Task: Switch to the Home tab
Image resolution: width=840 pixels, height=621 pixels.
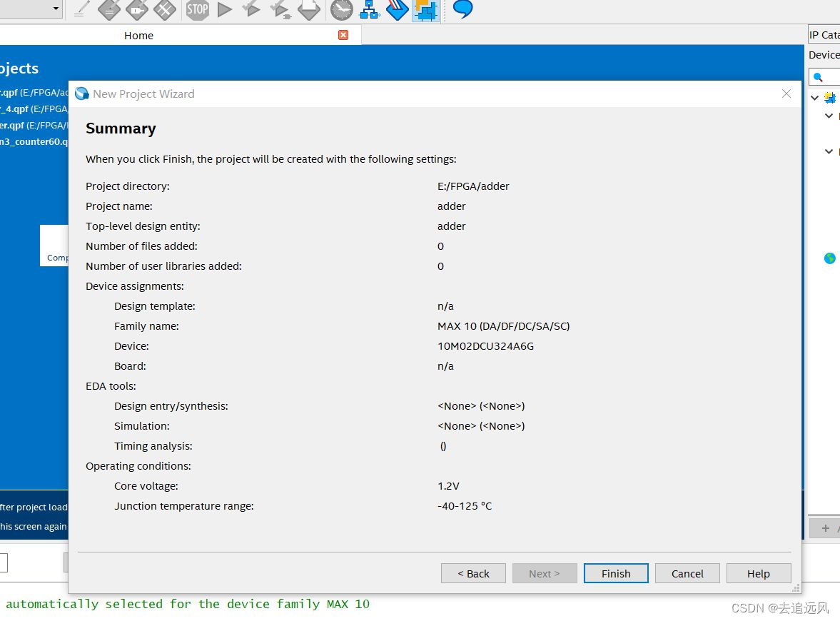Action: click(138, 36)
